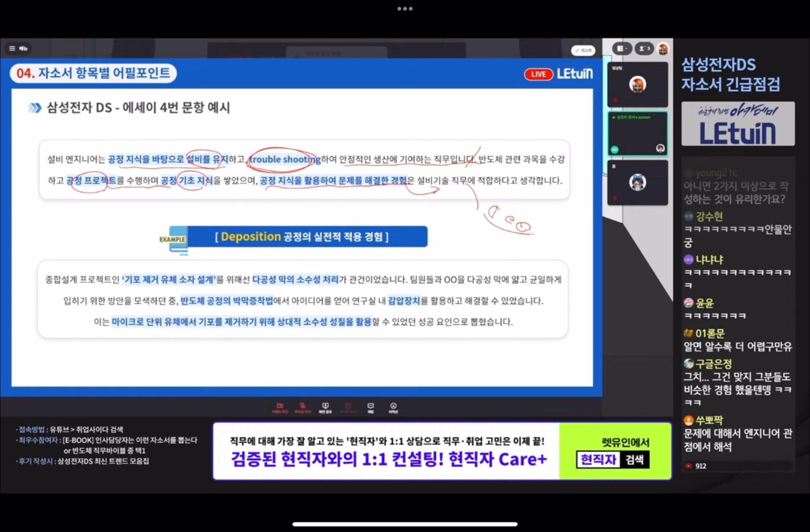This screenshot has height=532, width=810.
Task: Click the home indicator bar at bottom
Action: click(405, 524)
